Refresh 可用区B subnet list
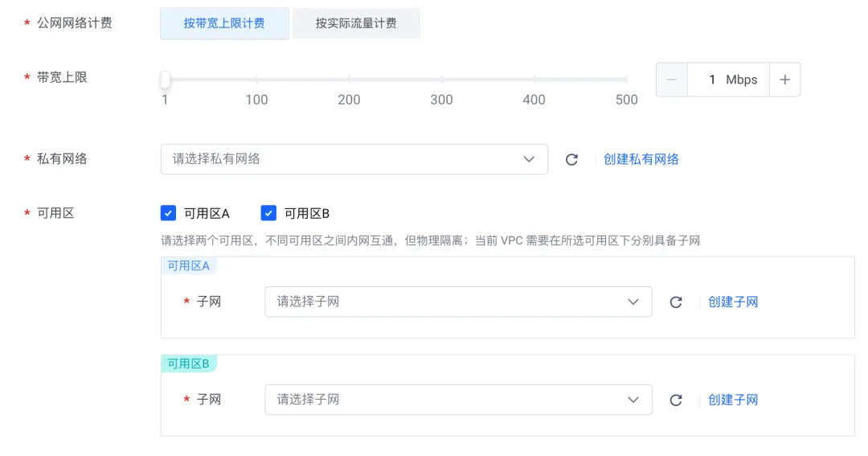868x456 pixels. point(676,400)
